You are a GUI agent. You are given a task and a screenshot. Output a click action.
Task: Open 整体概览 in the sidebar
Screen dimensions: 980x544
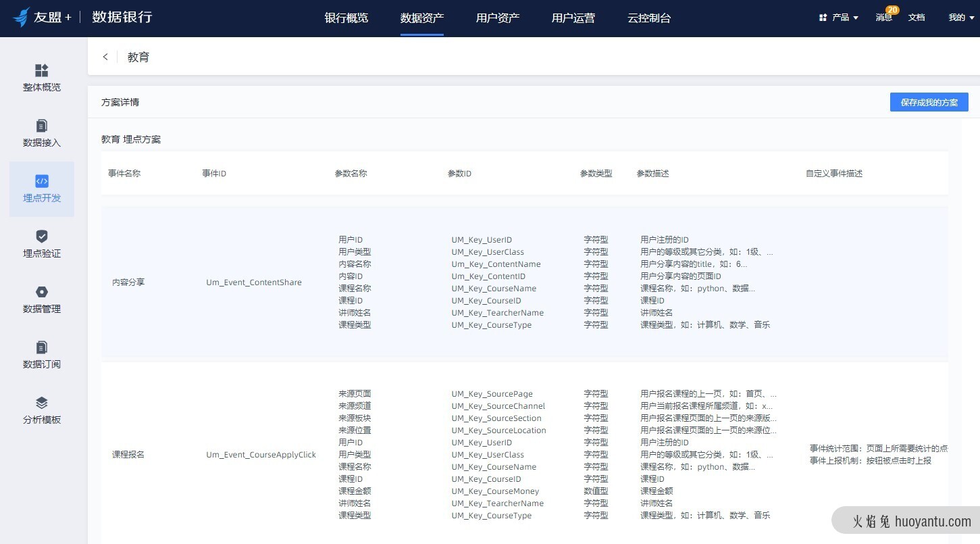click(x=42, y=78)
